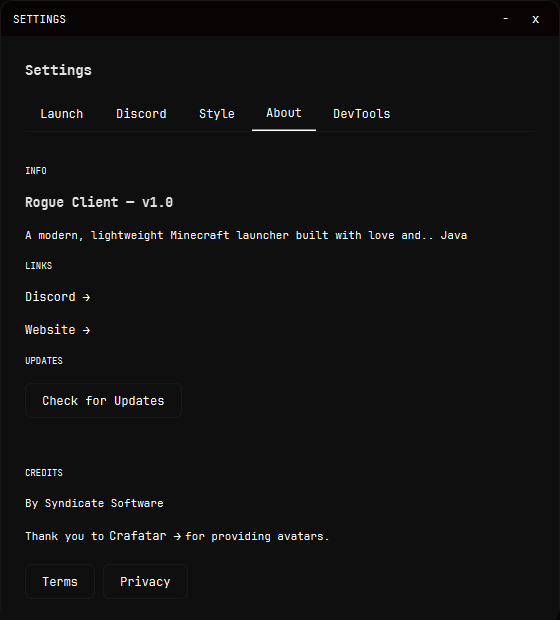Image resolution: width=560 pixels, height=620 pixels.
Task: Click the INFO section label
Action: 36,171
